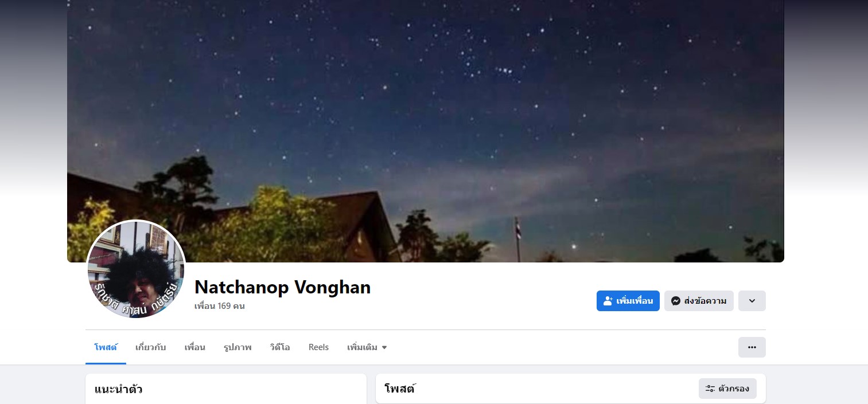Open the Reels tab
Screen dimensions: 868x404
click(x=318, y=347)
